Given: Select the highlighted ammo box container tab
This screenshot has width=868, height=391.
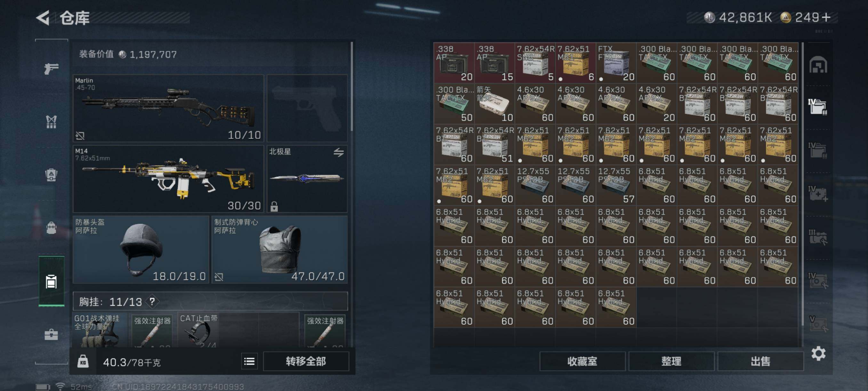Looking at the screenshot, I should coord(818,106).
